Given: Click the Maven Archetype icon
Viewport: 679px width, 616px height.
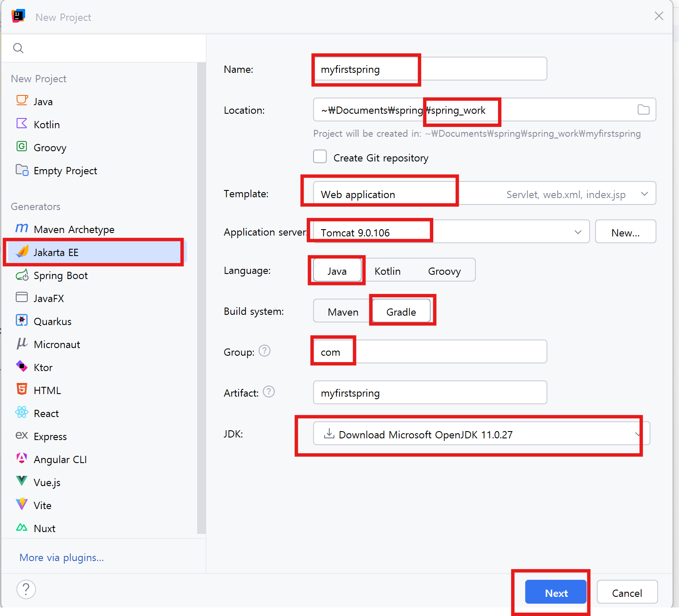Looking at the screenshot, I should tap(22, 228).
